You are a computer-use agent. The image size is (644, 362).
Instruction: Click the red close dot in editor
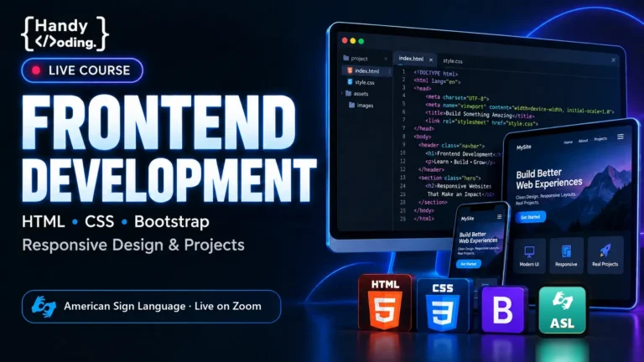click(345, 40)
